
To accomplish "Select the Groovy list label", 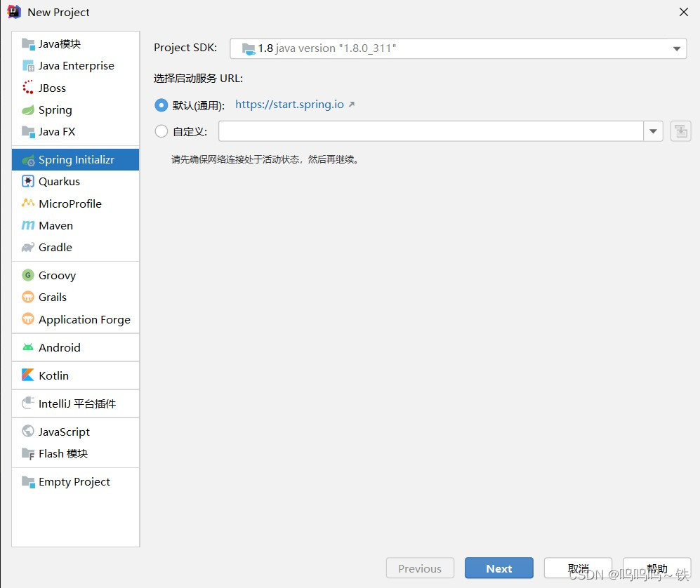I will tap(57, 276).
